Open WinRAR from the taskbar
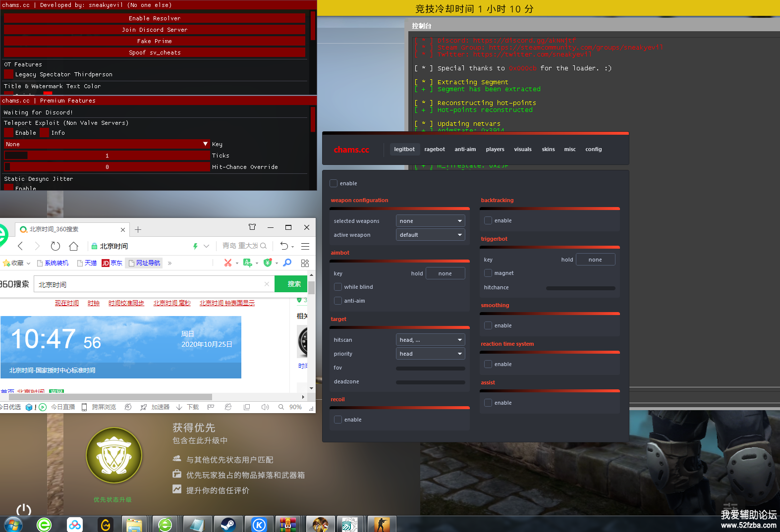Screen dimensions: 780x532 pyautogui.click(x=288, y=524)
